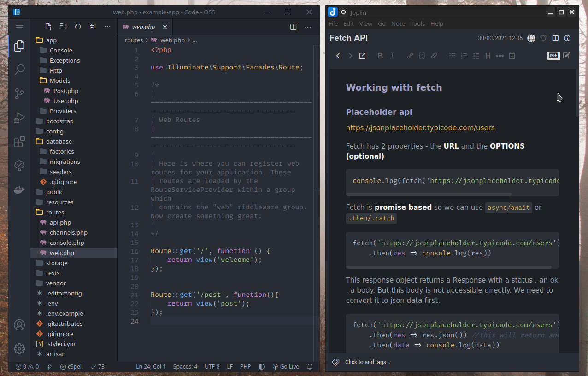Collapse the app folder
Viewport: 588px width, 376px height.
[51, 40]
